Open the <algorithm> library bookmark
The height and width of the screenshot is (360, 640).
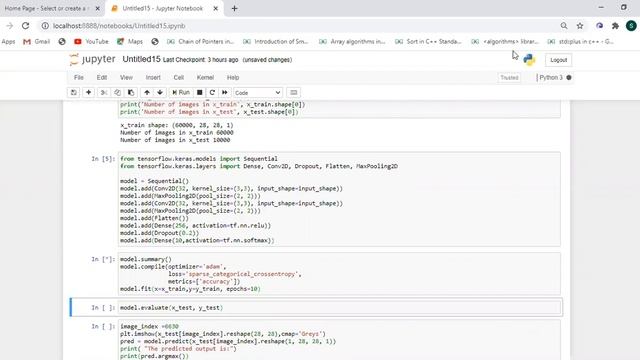point(505,42)
